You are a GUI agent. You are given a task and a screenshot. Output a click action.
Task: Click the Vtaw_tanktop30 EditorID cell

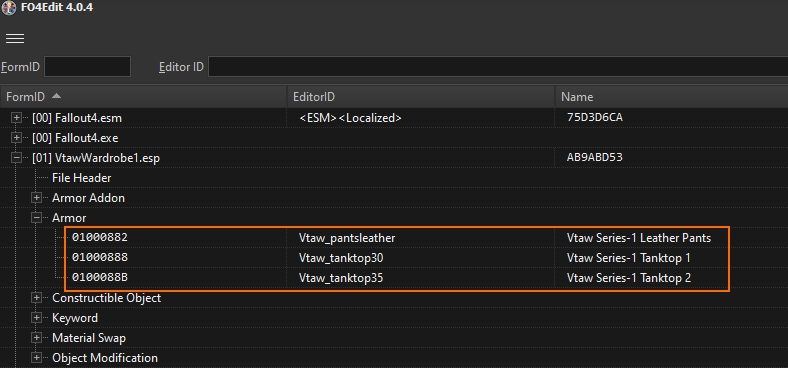tap(341, 258)
